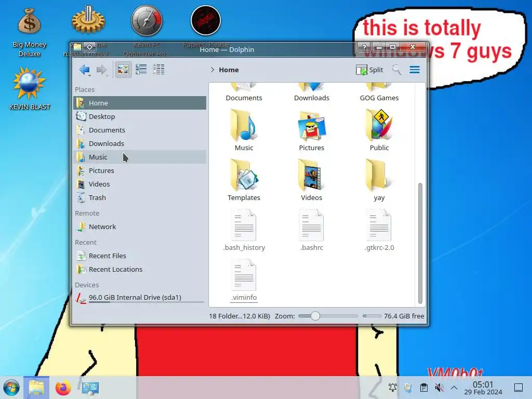Select the 96.0 GiB Internal Drive (sda1)
Viewport: 532px width, 399px height.
(x=139, y=298)
